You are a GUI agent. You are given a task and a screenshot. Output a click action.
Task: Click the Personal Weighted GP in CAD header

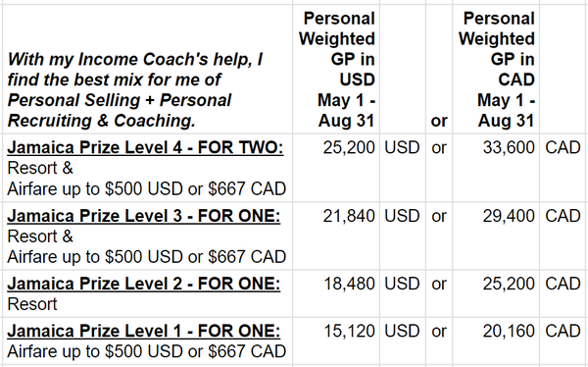point(497,70)
